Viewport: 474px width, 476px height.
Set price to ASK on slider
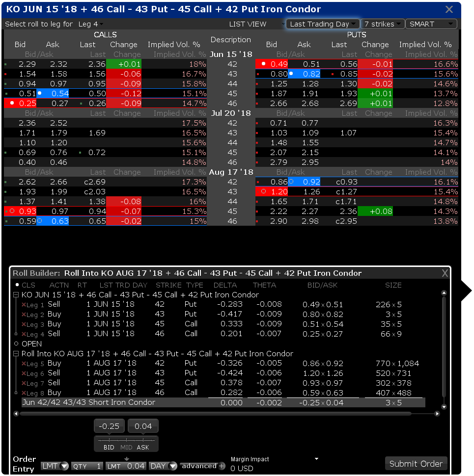(143, 448)
